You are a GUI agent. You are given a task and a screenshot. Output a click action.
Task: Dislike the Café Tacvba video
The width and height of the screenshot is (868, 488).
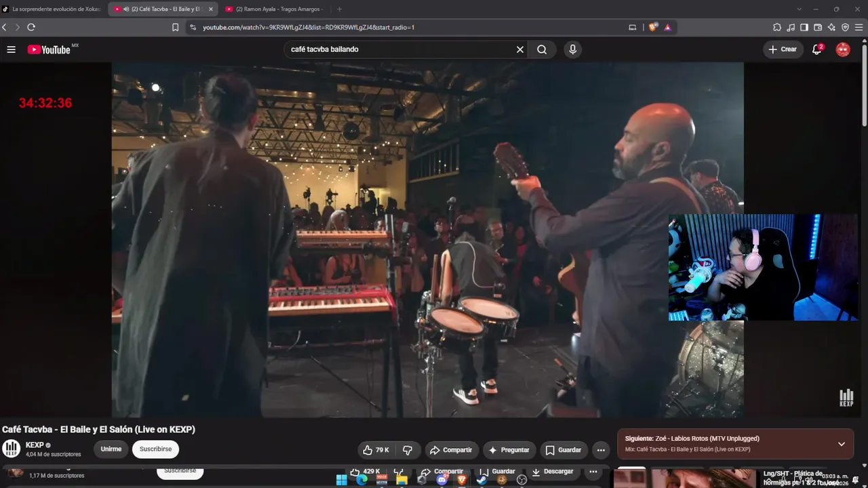[408, 450]
